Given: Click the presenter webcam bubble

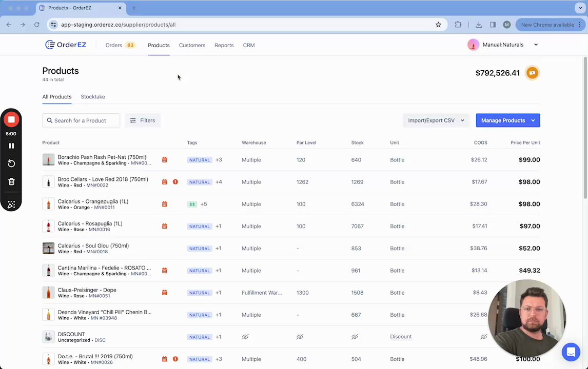Looking at the screenshot, I should 527,318.
